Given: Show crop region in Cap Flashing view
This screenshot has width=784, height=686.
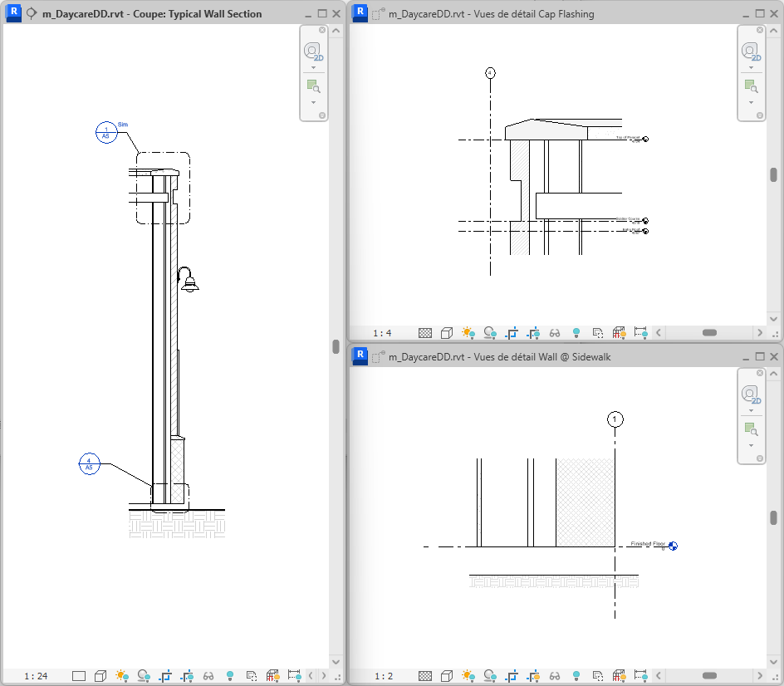Looking at the screenshot, I should click(x=533, y=333).
